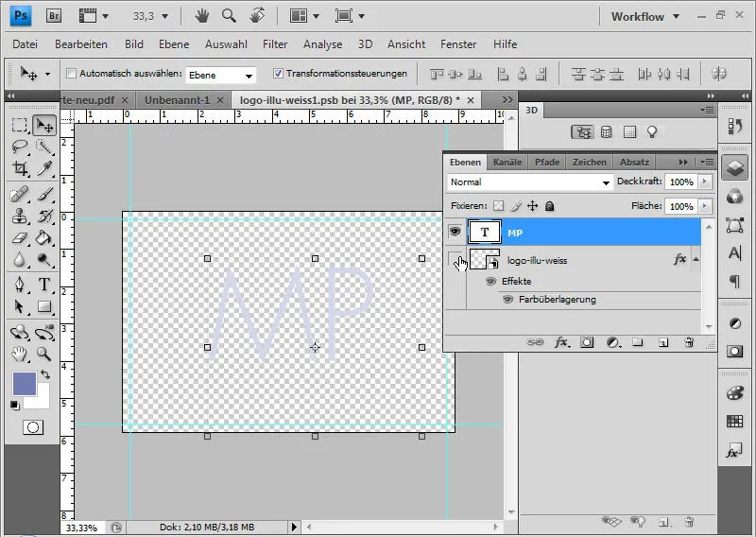Toggle Effekte visibility eye
The width and height of the screenshot is (756, 537).
(490, 282)
